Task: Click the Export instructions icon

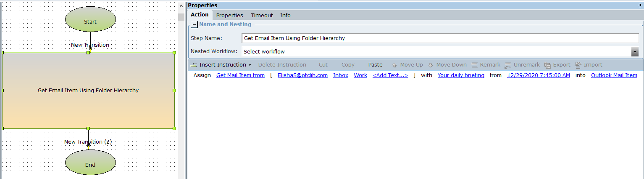Action: [x=547, y=65]
